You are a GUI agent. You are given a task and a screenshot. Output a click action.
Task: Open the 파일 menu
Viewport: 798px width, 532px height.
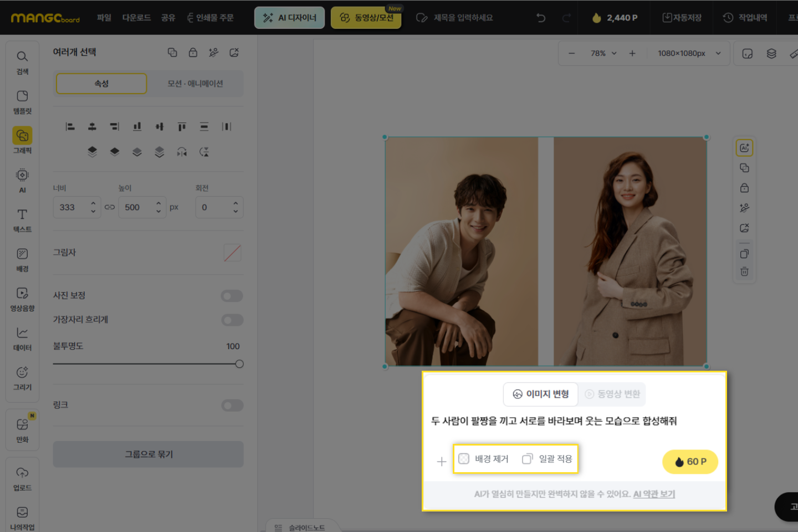coord(104,18)
